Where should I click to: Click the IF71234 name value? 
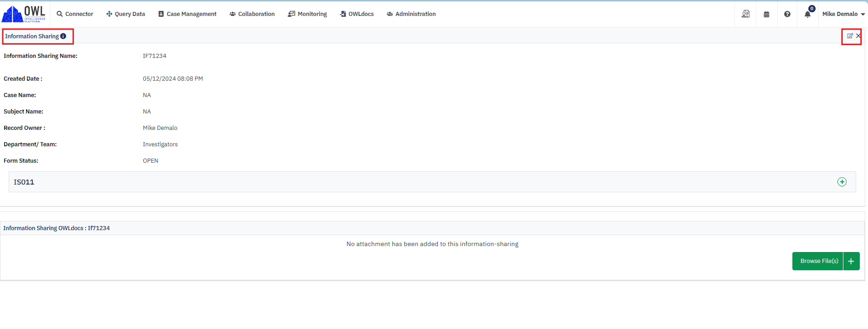coord(154,56)
